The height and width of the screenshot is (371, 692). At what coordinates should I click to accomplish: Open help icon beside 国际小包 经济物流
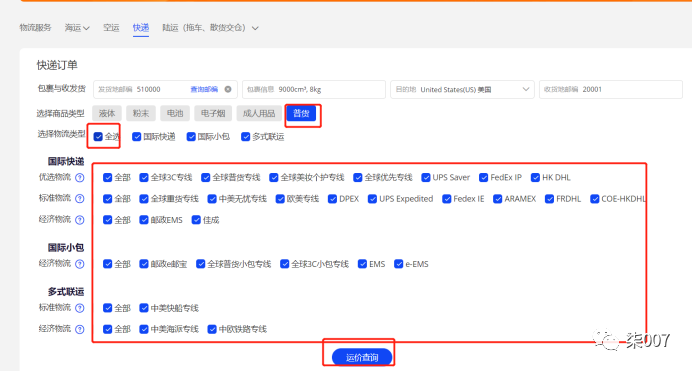tap(79, 264)
